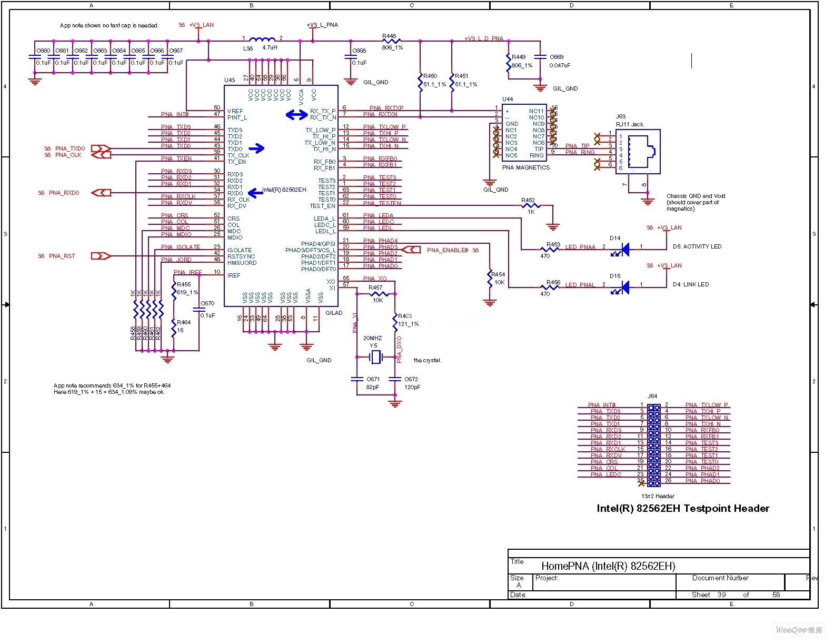Image resolution: width=834 pixels, height=644 pixels.
Task: Select capacitor C668 0.1uF symbol
Action: [351, 56]
